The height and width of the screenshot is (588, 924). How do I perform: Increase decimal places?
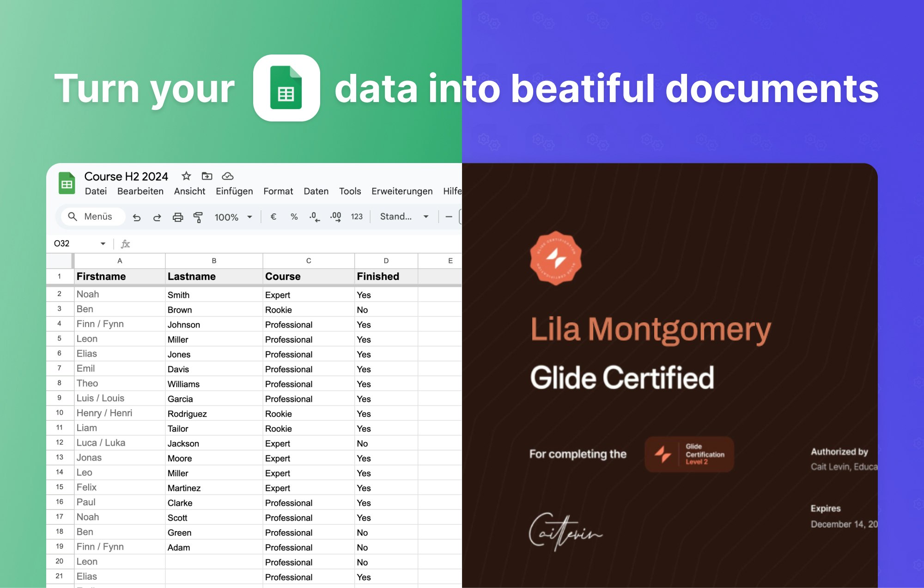[336, 217]
